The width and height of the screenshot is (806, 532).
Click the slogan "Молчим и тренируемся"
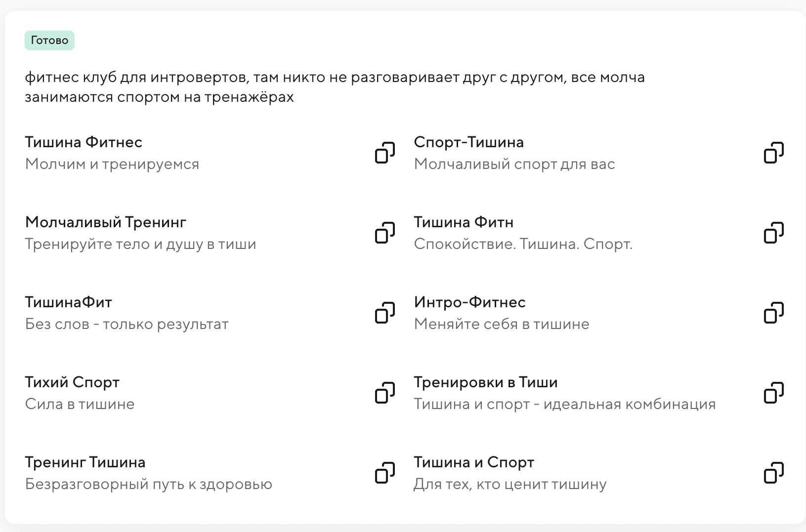[x=112, y=164]
